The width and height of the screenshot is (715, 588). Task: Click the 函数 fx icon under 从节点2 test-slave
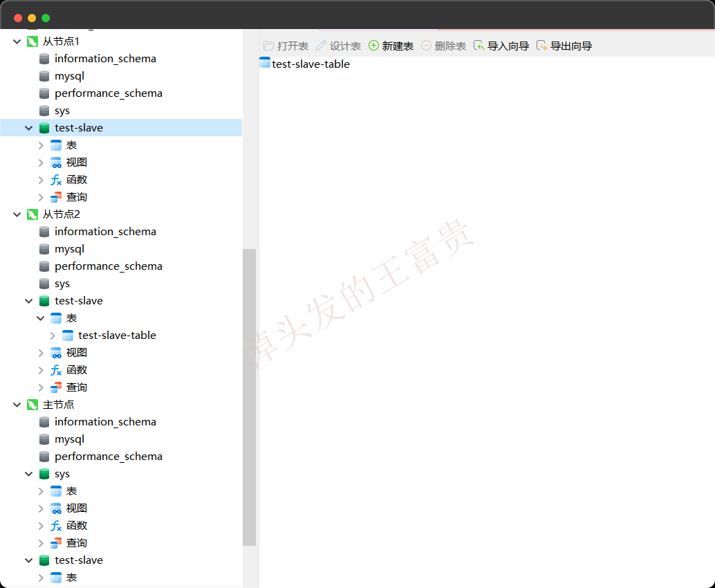pyautogui.click(x=55, y=370)
